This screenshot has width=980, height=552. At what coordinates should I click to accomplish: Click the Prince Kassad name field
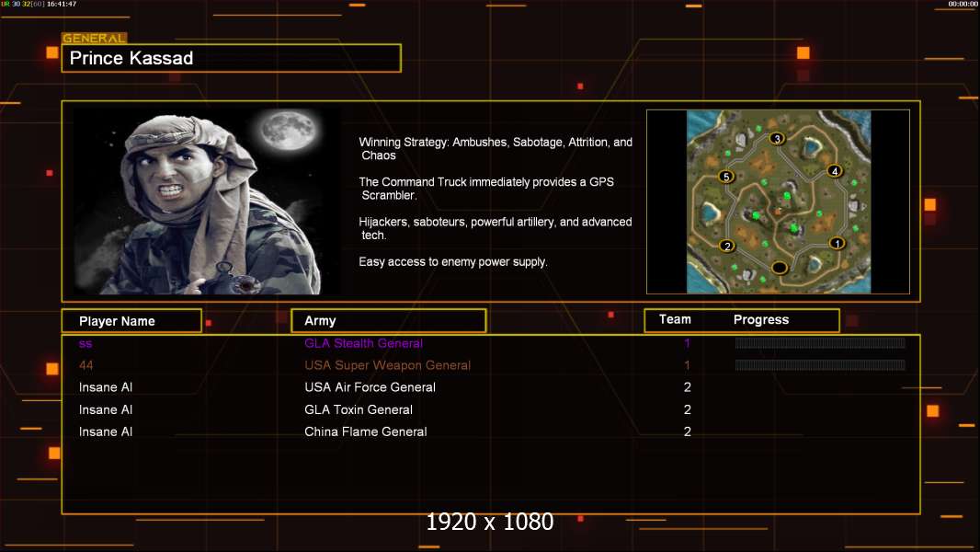click(232, 58)
